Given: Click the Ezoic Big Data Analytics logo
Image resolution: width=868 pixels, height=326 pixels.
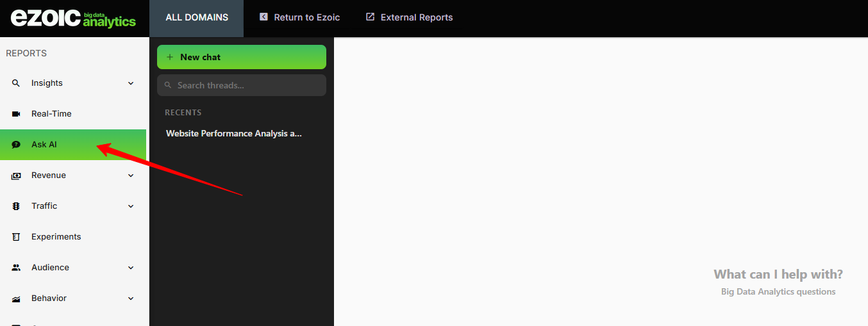Looking at the screenshot, I should (73, 18).
